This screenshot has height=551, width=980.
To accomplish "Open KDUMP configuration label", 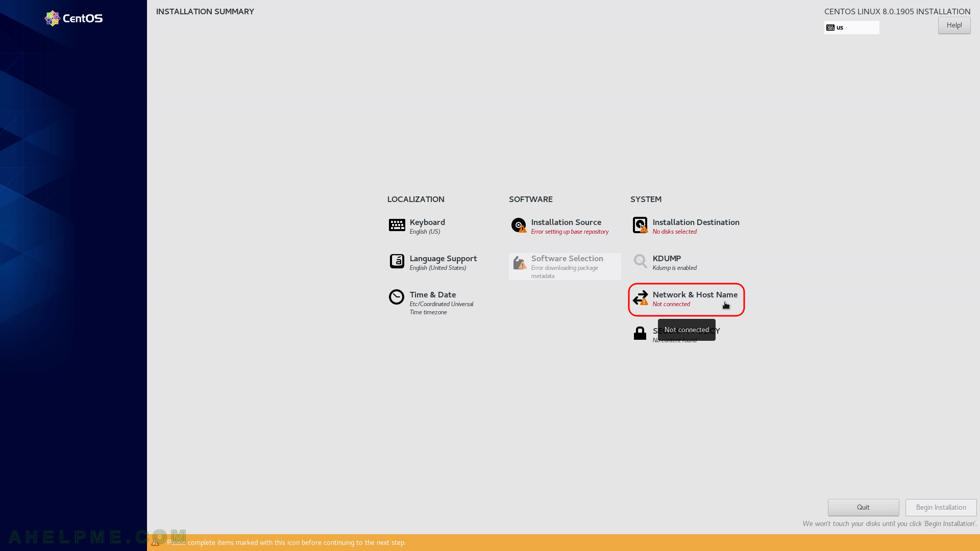I will pyautogui.click(x=667, y=259).
